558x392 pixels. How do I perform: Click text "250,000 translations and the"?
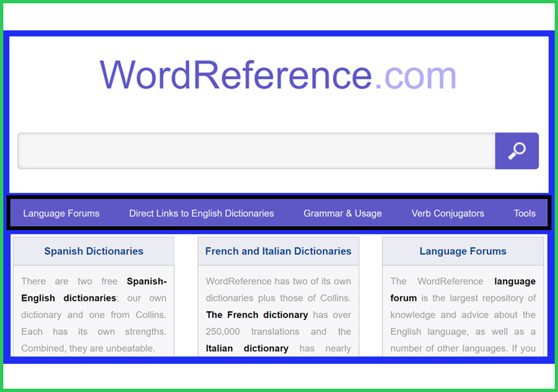pos(278,331)
